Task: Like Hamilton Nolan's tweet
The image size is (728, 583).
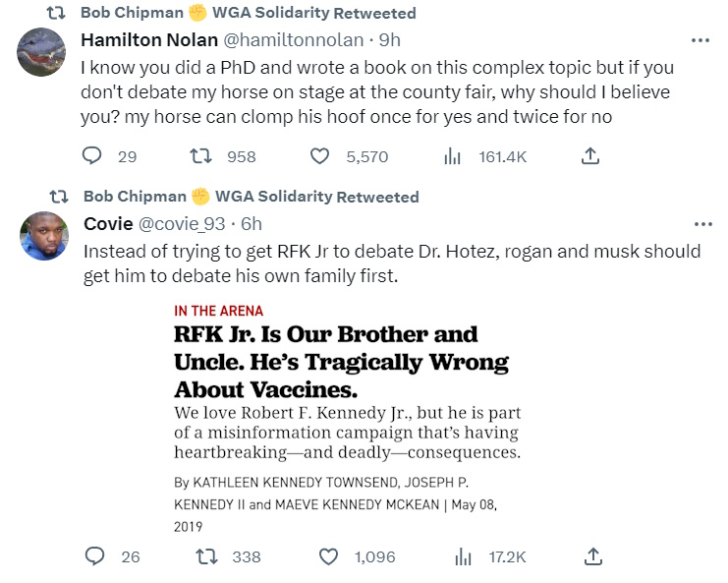Action: click(x=319, y=156)
